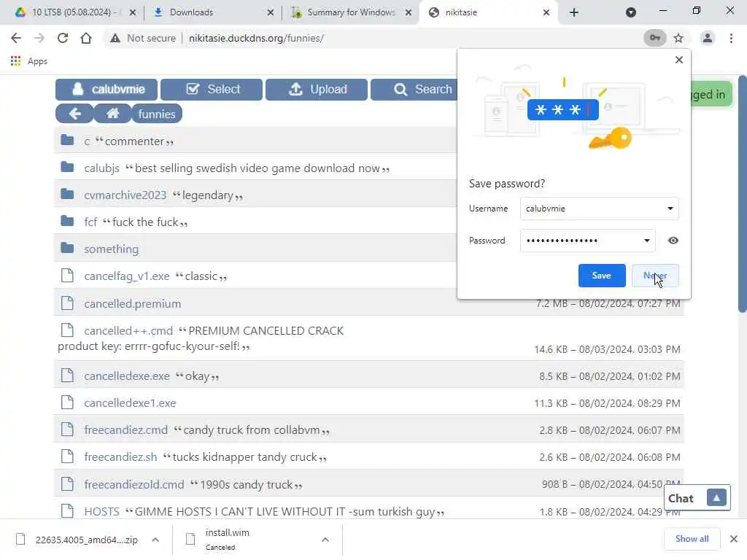This screenshot has height=560, width=747.
Task: Open the browser home page icon
Action: [x=86, y=38]
